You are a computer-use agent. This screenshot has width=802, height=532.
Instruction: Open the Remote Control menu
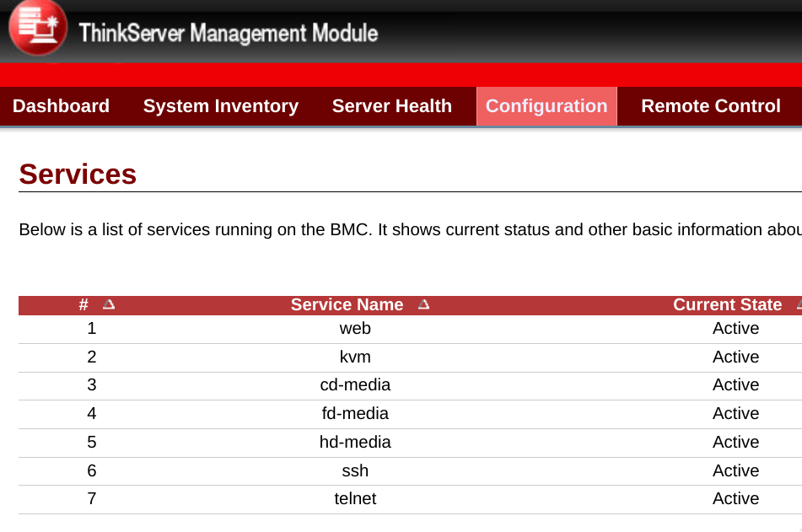[711, 106]
